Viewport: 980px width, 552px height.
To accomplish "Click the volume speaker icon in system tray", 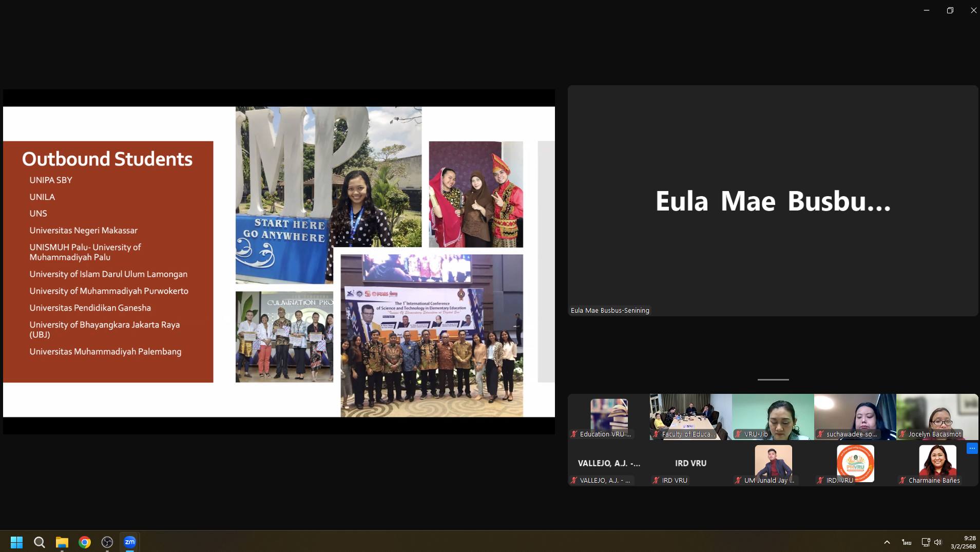I will point(938,542).
